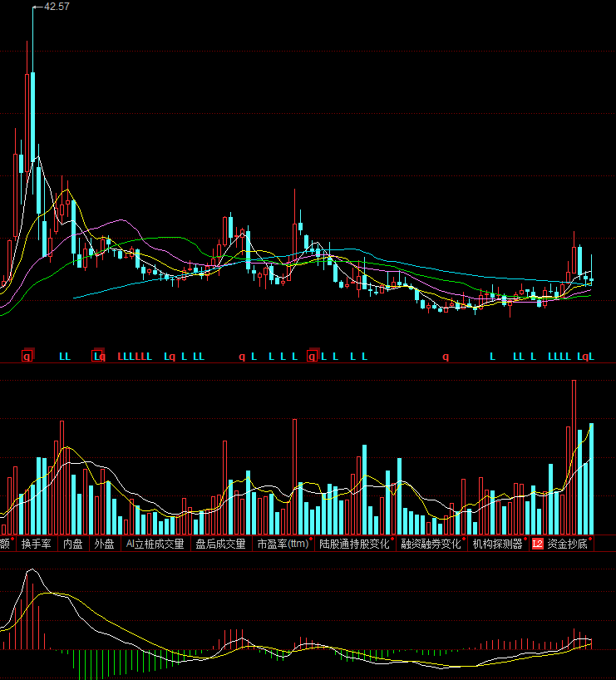The image size is (616, 680).
Task: Switch to the 融资融券变化 tab
Action: [x=431, y=544]
